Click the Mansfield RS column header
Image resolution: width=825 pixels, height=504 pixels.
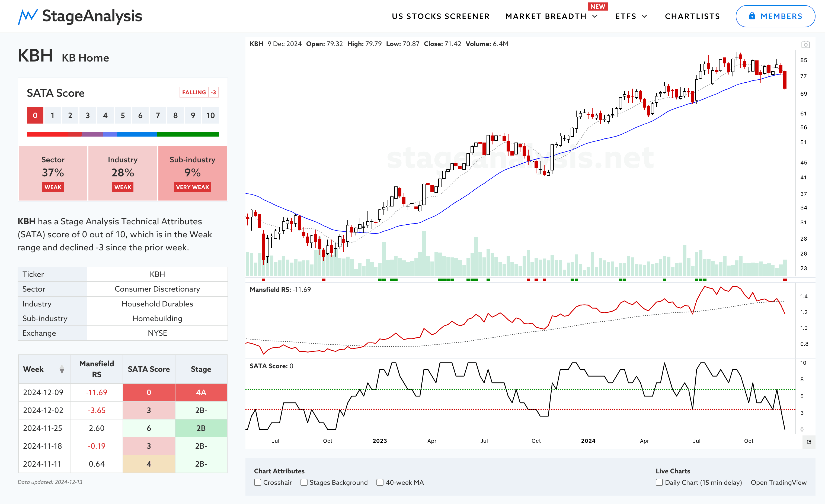coord(97,369)
